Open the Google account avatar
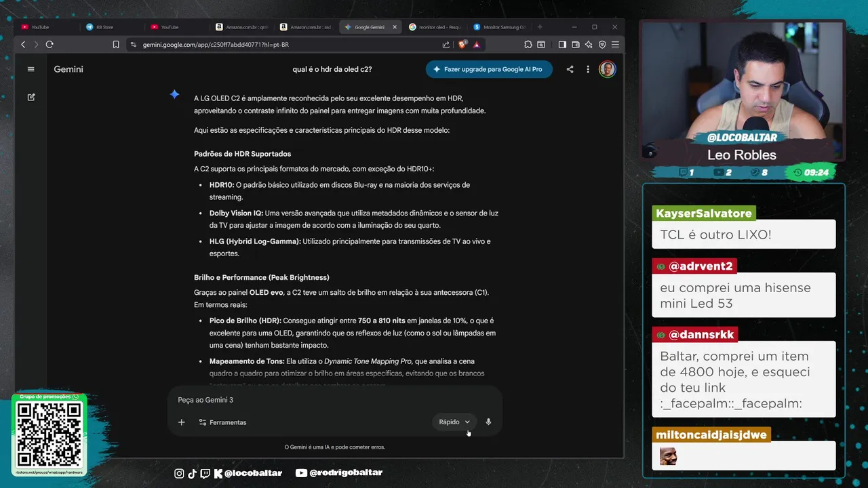The image size is (868, 488). (x=608, y=69)
